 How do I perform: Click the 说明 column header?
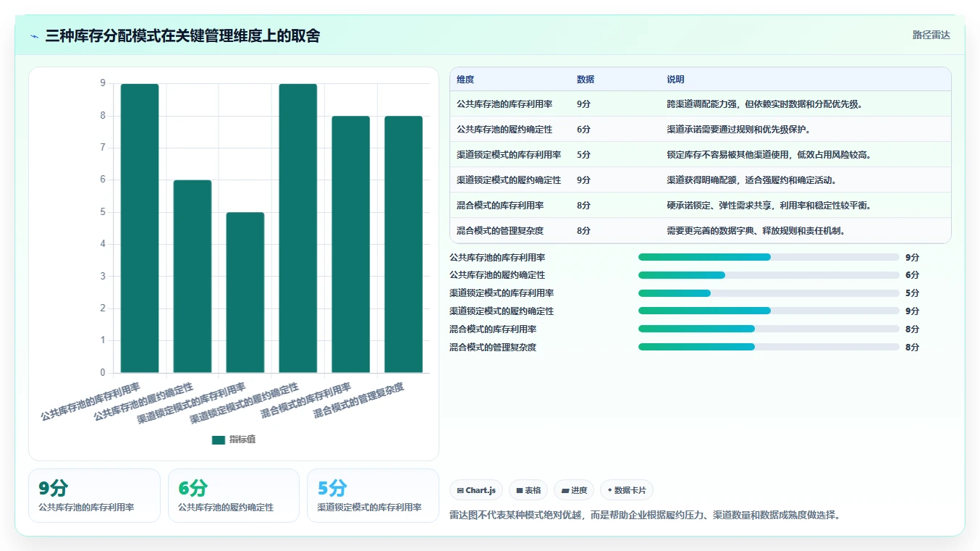tap(675, 80)
